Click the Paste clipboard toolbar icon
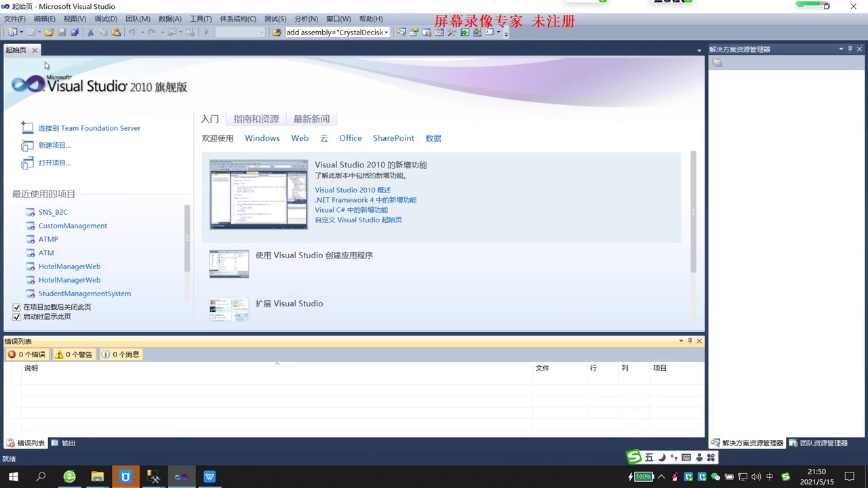This screenshot has height=488, width=868. pos(116,32)
